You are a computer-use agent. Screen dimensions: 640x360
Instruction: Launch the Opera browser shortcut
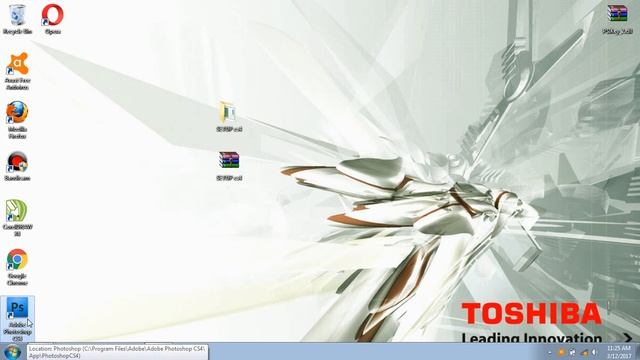click(x=52, y=19)
